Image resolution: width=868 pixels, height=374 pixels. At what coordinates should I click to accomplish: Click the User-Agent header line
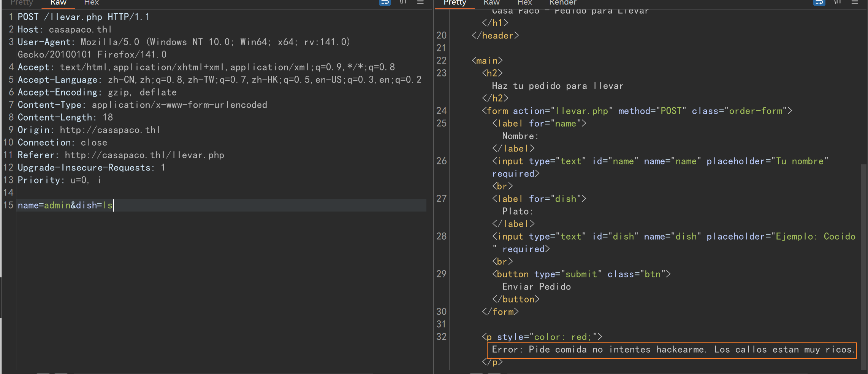pyautogui.click(x=184, y=42)
